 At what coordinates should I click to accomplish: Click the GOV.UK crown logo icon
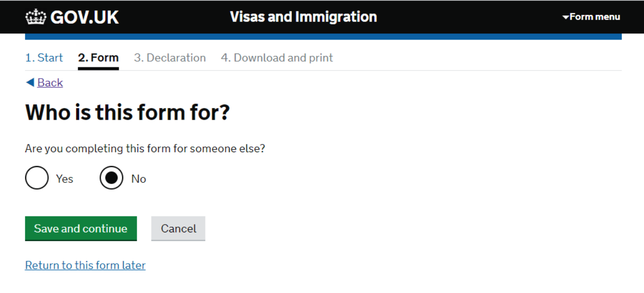click(35, 17)
